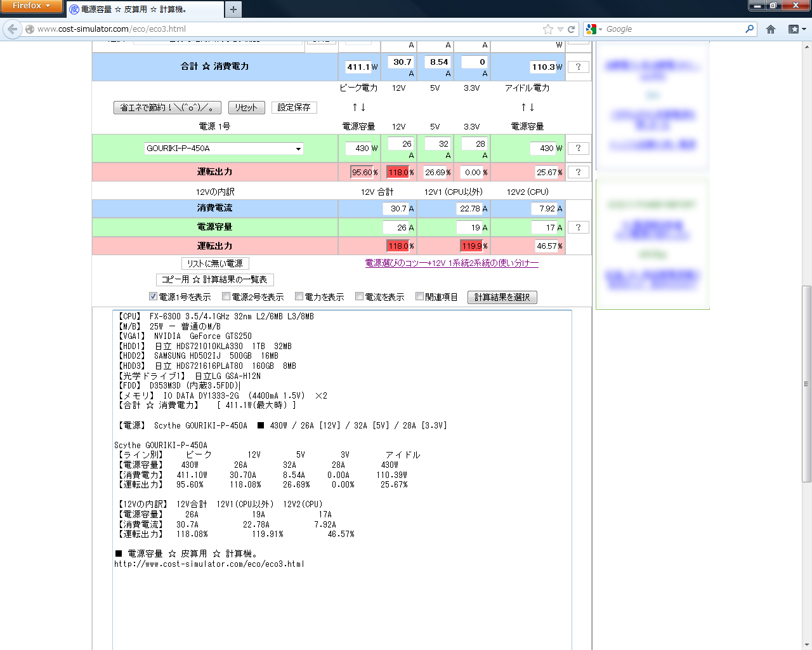Click help ? in 運転出力 row
The image size is (812, 650).
578,172
